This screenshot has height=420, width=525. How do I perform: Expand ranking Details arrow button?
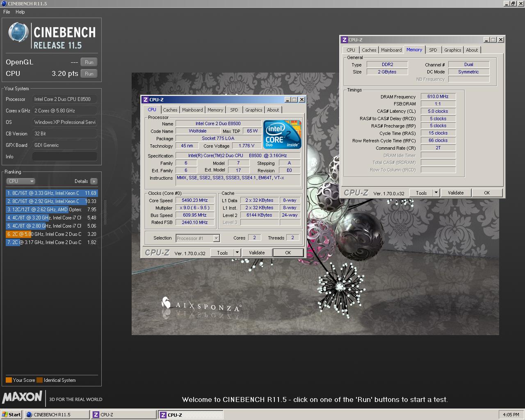(x=94, y=181)
